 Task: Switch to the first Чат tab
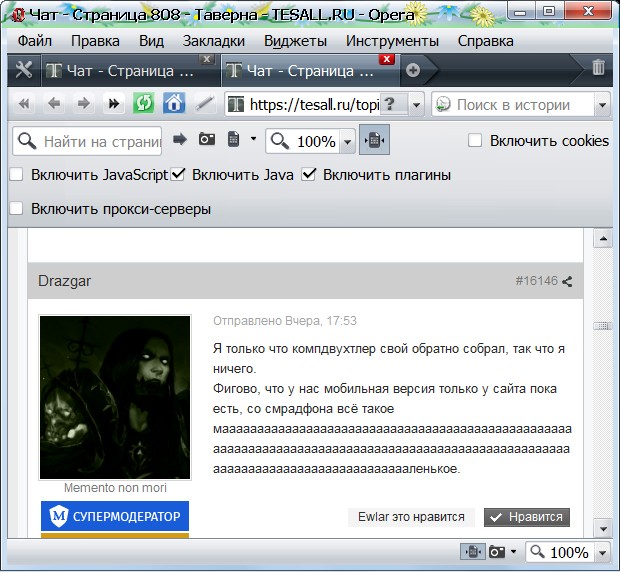[130, 71]
